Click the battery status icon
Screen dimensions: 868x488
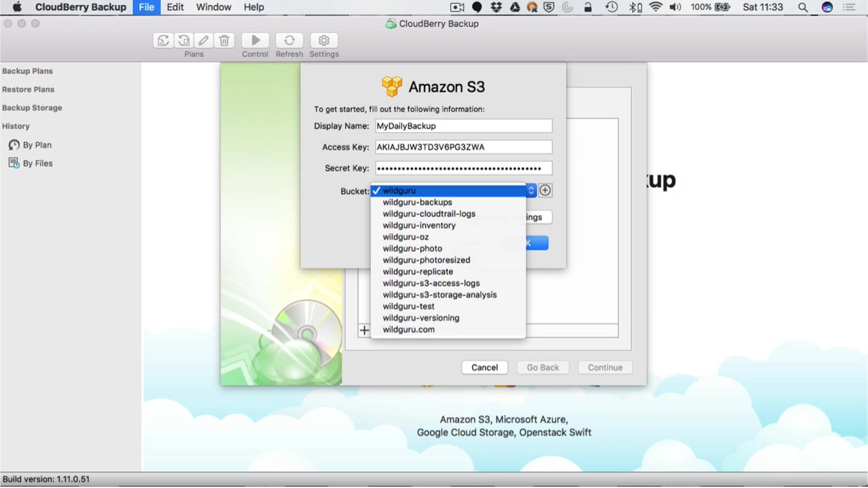(724, 7)
